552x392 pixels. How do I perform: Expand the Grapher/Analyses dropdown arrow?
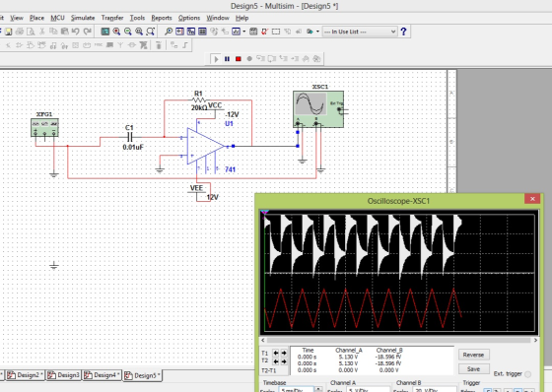coord(244,32)
